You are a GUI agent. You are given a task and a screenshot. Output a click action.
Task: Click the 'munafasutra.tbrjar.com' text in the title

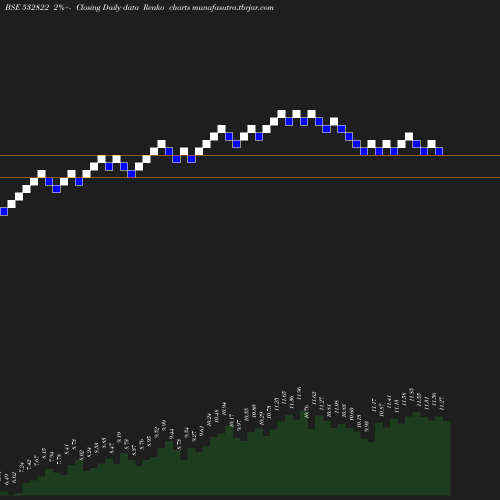coord(233,8)
